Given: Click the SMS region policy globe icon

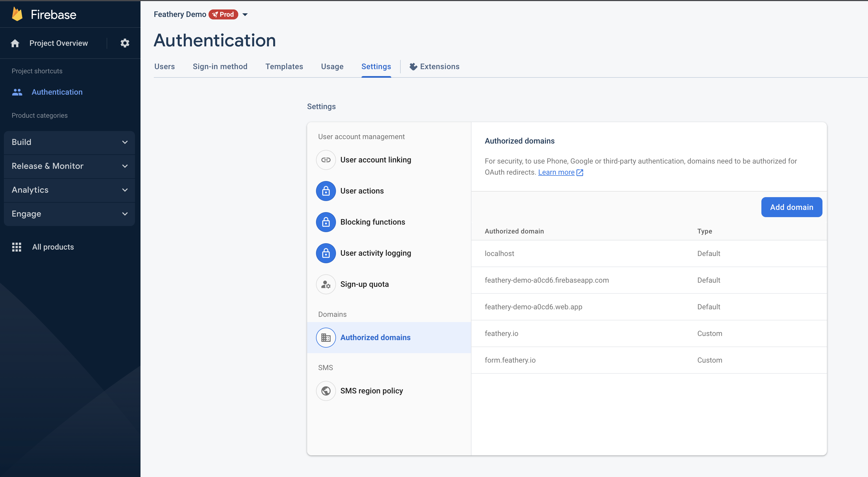Looking at the screenshot, I should (x=325, y=391).
